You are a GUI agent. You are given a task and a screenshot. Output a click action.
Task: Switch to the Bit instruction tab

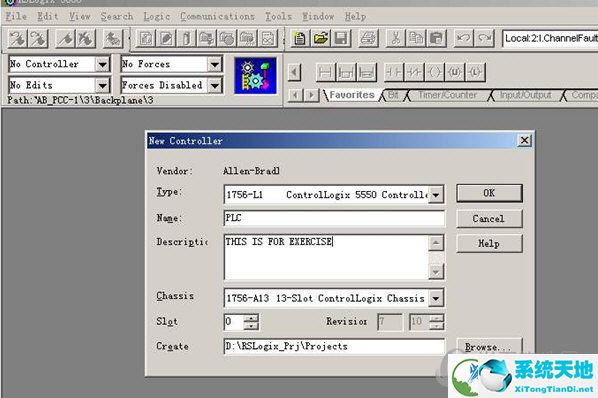click(393, 95)
